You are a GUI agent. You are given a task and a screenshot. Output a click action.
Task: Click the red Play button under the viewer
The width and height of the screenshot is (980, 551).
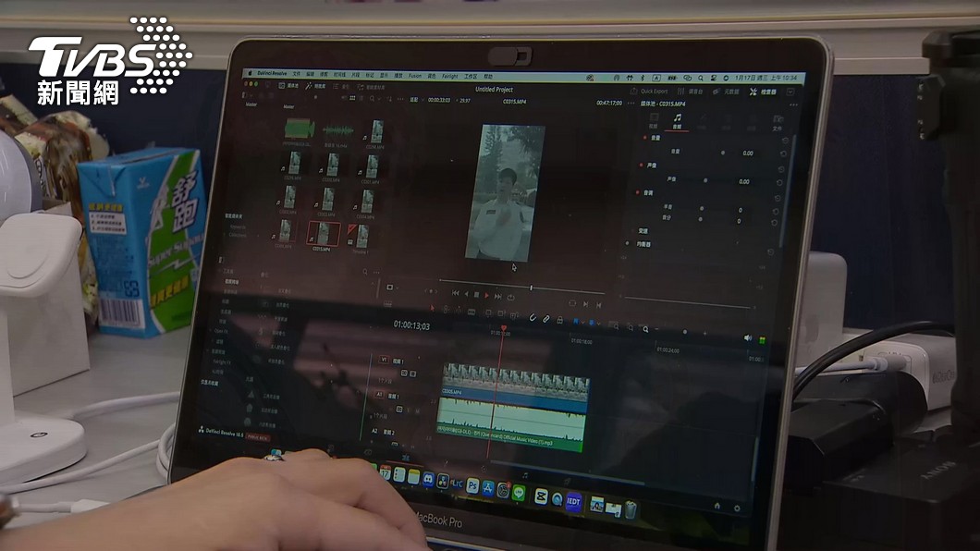487,295
